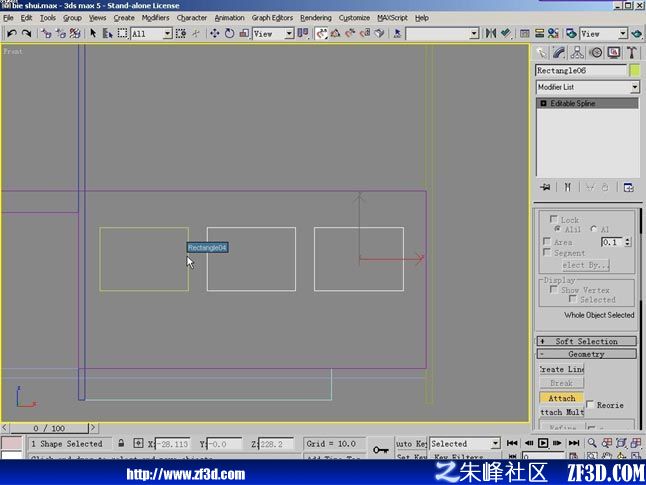
Task: Toggle the Window/Crossing selection icon
Action: pyautogui.click(x=181, y=33)
